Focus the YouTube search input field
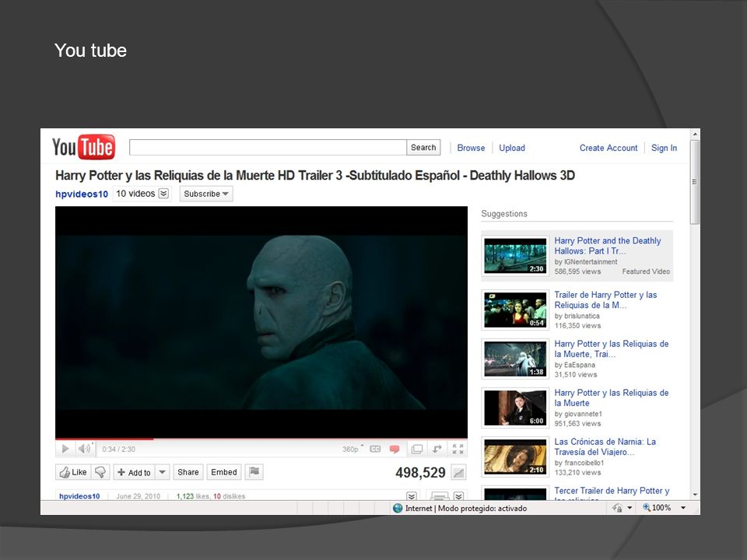The width and height of the screenshot is (747, 560). tap(268, 148)
